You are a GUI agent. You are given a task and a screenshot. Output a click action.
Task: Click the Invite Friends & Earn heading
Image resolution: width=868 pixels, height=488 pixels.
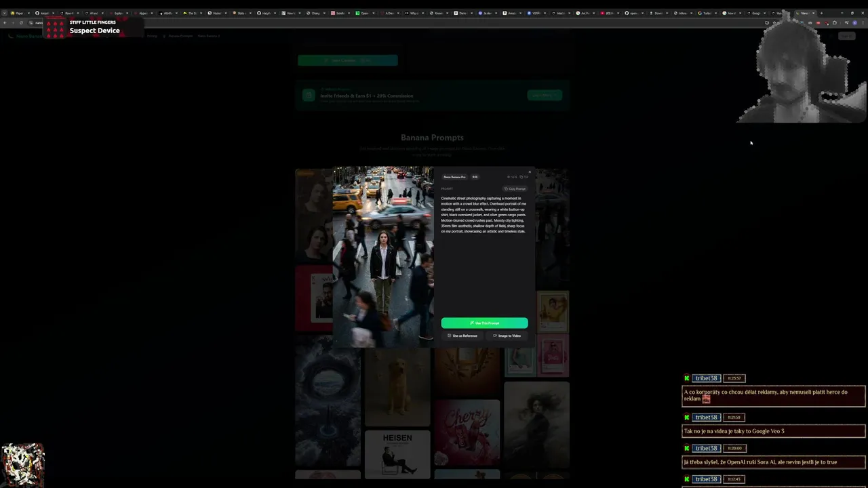coord(367,96)
